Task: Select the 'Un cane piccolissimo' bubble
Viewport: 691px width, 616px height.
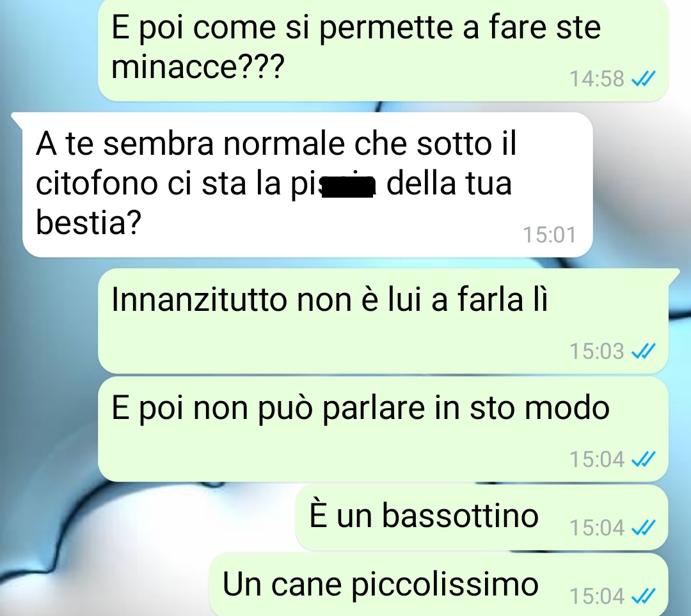Action: [439, 585]
